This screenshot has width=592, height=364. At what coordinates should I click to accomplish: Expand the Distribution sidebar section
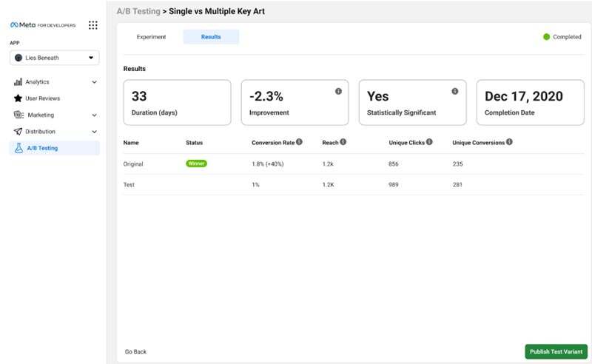(94, 132)
